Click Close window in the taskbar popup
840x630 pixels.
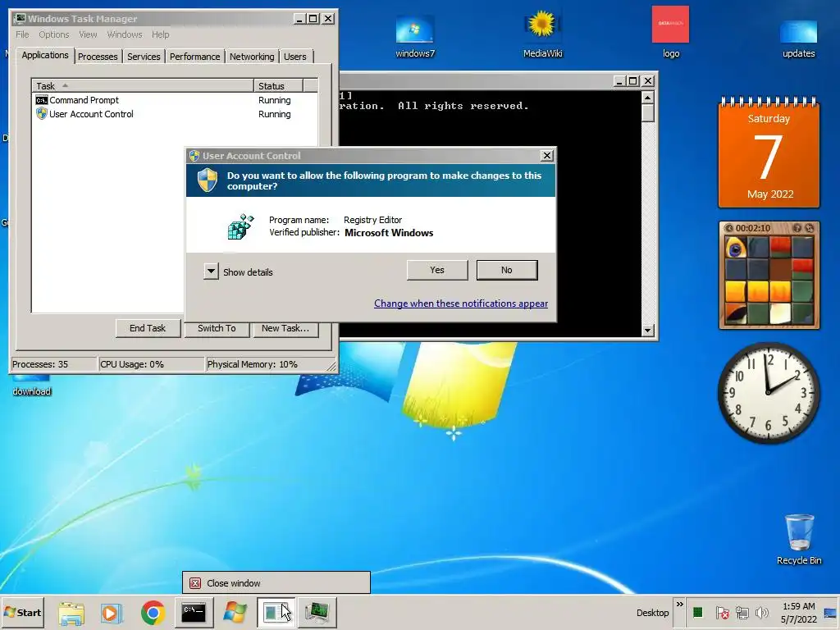tap(276, 583)
